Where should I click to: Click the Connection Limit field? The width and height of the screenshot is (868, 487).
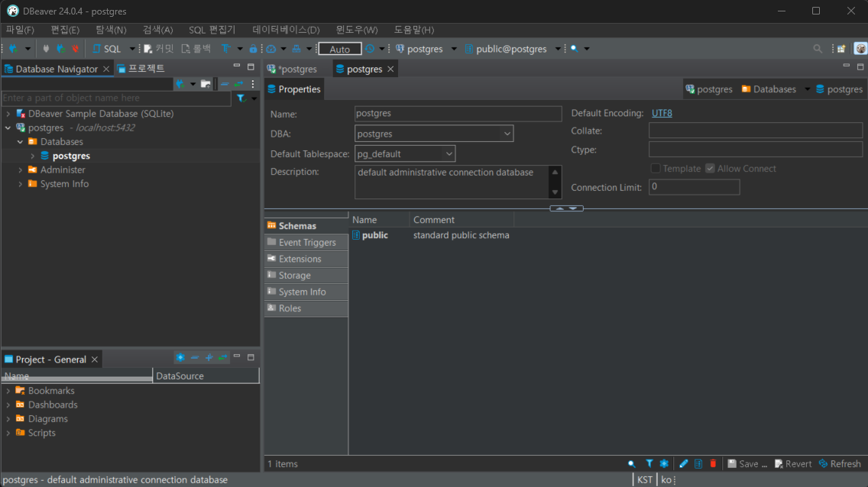click(x=695, y=187)
